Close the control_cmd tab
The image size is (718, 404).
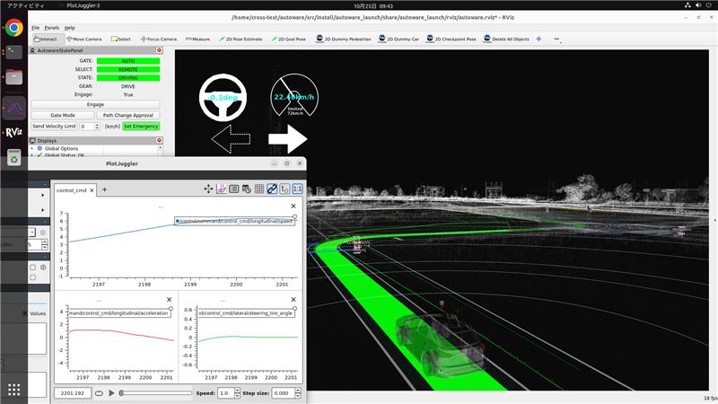(92, 190)
